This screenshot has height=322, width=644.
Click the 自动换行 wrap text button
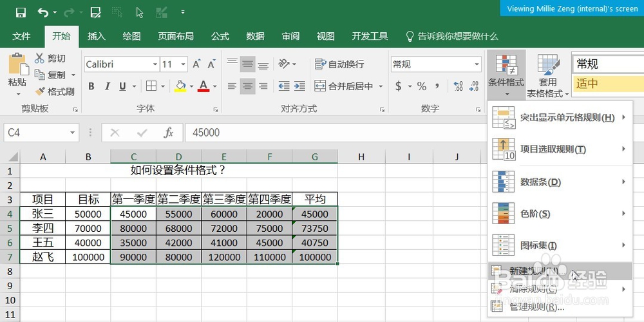pyautogui.click(x=339, y=64)
